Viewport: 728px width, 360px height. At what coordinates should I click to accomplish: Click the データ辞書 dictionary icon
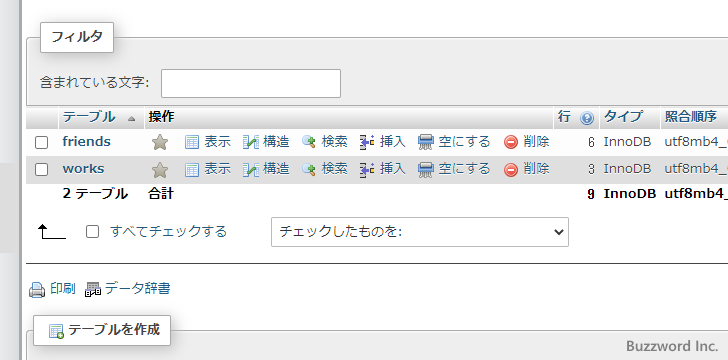[93, 290]
